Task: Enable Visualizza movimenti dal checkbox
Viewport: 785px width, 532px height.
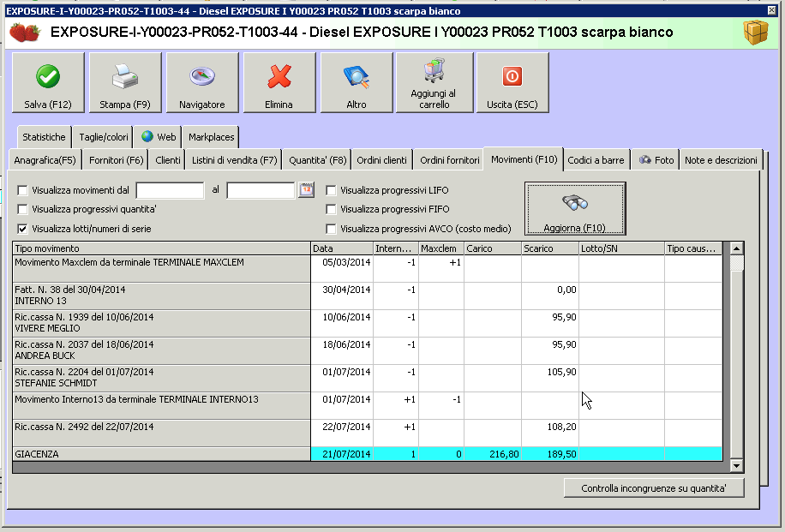Action: pos(22,190)
